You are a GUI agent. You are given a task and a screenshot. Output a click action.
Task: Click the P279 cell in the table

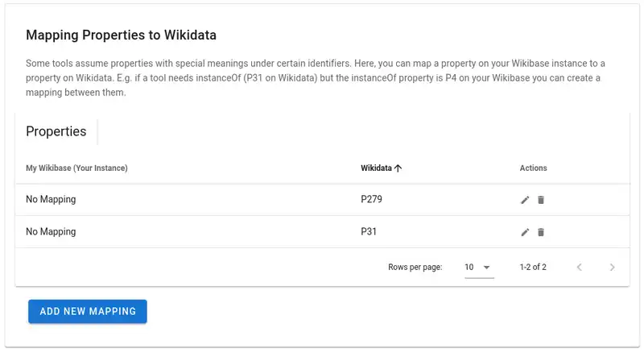click(371, 200)
